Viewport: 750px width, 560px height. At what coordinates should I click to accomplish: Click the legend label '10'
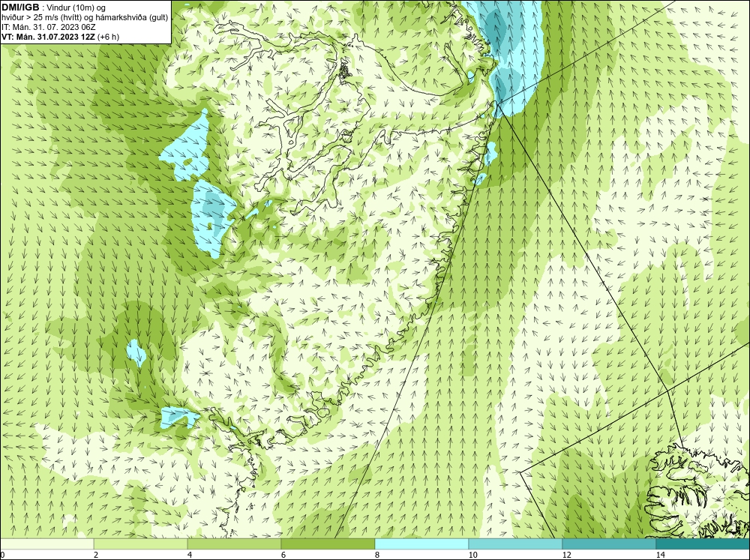pyautogui.click(x=472, y=555)
